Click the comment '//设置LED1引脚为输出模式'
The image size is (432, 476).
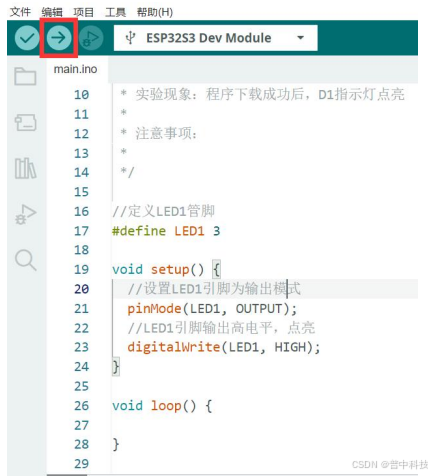(214, 289)
